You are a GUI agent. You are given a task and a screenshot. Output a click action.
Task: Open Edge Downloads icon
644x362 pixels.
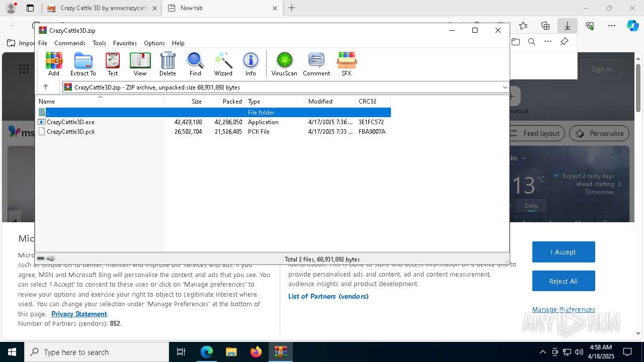pos(567,26)
